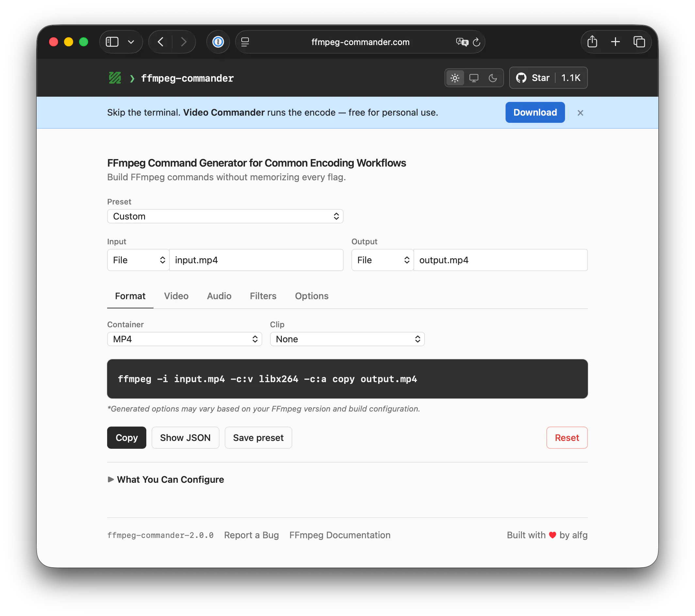Open the Container dropdown showing MP4

tap(184, 339)
